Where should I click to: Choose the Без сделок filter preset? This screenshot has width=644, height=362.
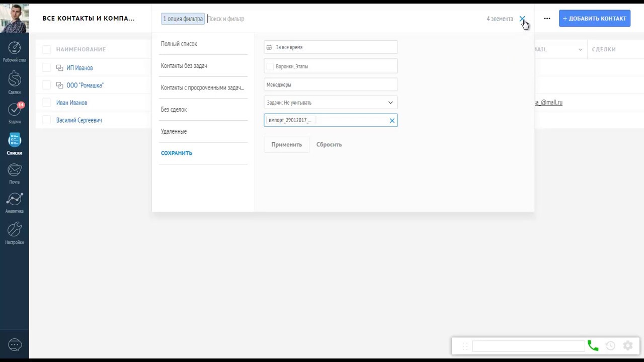[174, 110]
